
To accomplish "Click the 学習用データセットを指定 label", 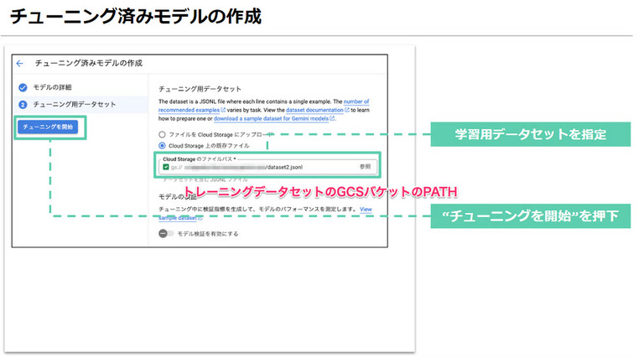I will click(x=530, y=134).
